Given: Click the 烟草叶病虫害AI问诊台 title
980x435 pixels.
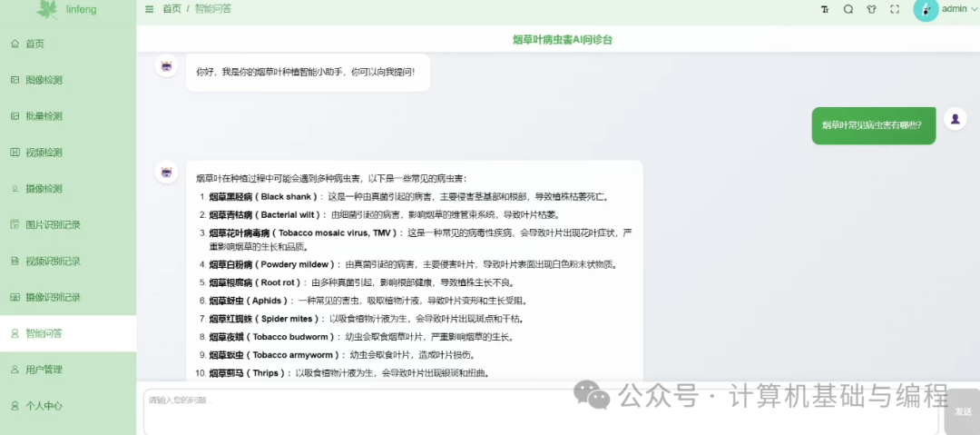Looking at the screenshot, I should pyautogui.click(x=563, y=39).
